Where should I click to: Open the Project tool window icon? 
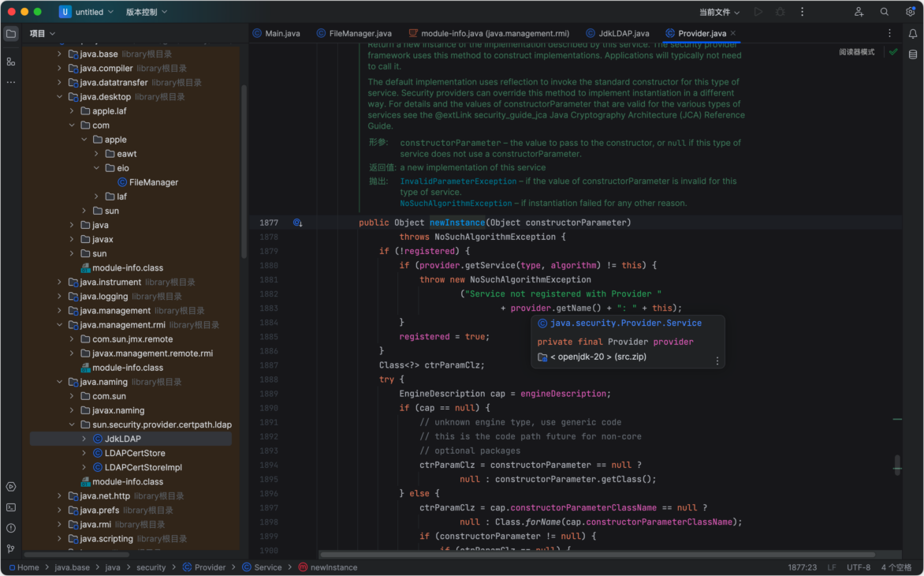[10, 34]
